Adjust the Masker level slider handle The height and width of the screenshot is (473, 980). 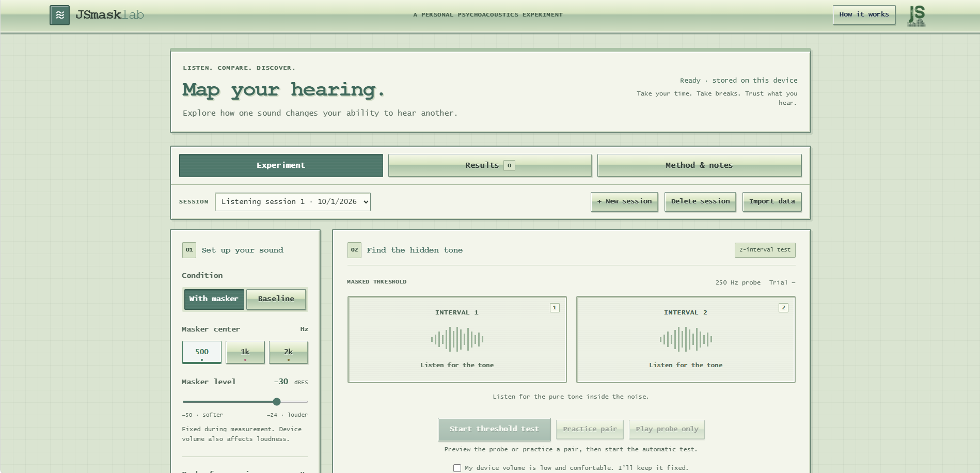[x=277, y=402]
